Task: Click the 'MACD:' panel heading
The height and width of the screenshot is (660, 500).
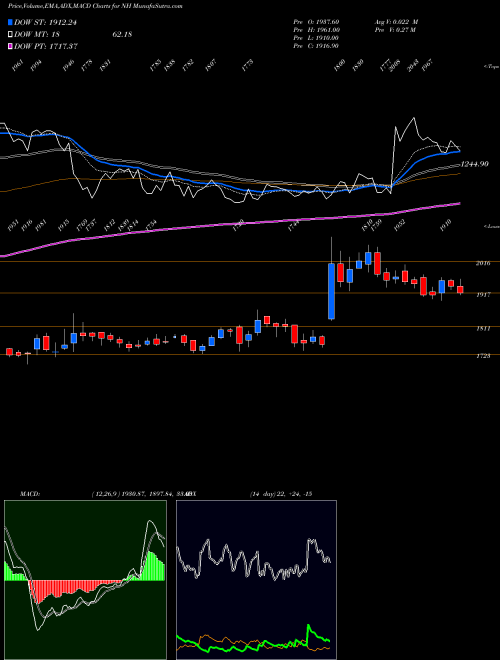Action: [x=29, y=494]
